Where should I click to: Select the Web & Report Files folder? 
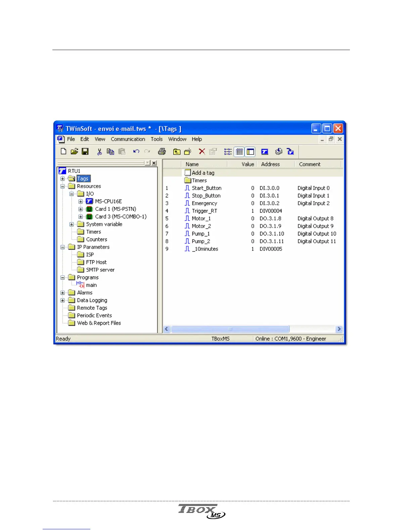pyautogui.click(x=99, y=323)
